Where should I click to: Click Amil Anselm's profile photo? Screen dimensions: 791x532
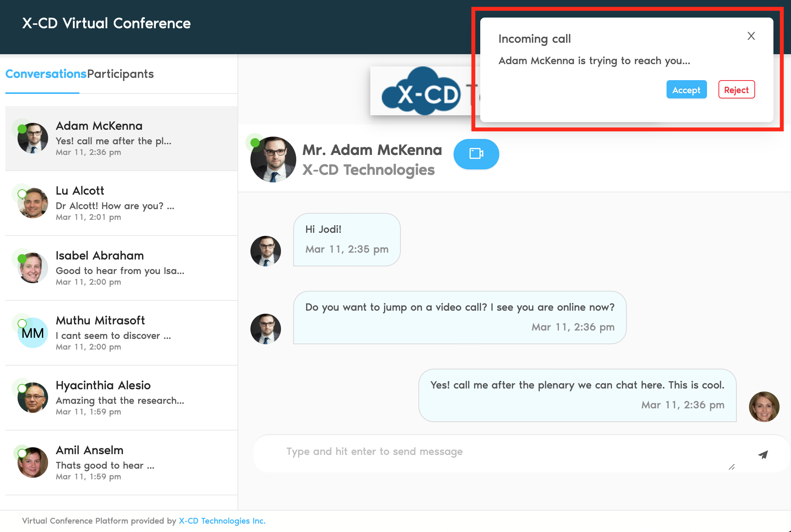coord(33,463)
